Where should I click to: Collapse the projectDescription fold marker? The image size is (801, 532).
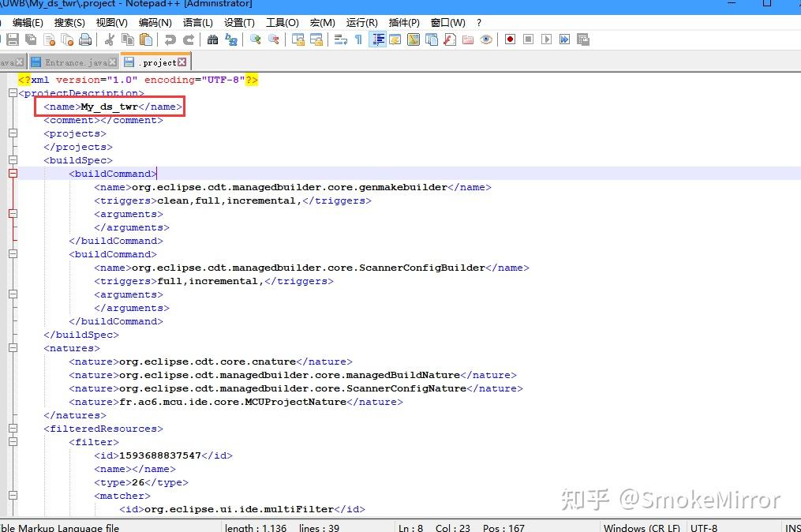(x=12, y=92)
